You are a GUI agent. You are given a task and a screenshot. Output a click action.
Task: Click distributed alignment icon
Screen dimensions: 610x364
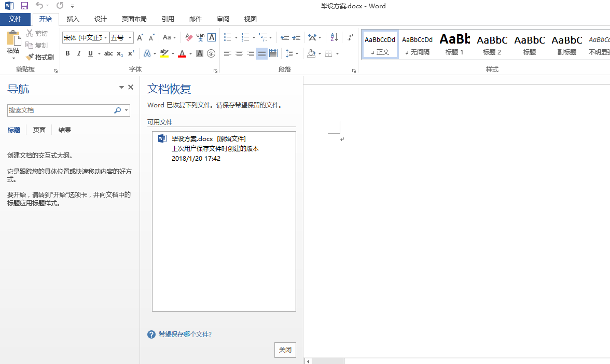(x=273, y=53)
